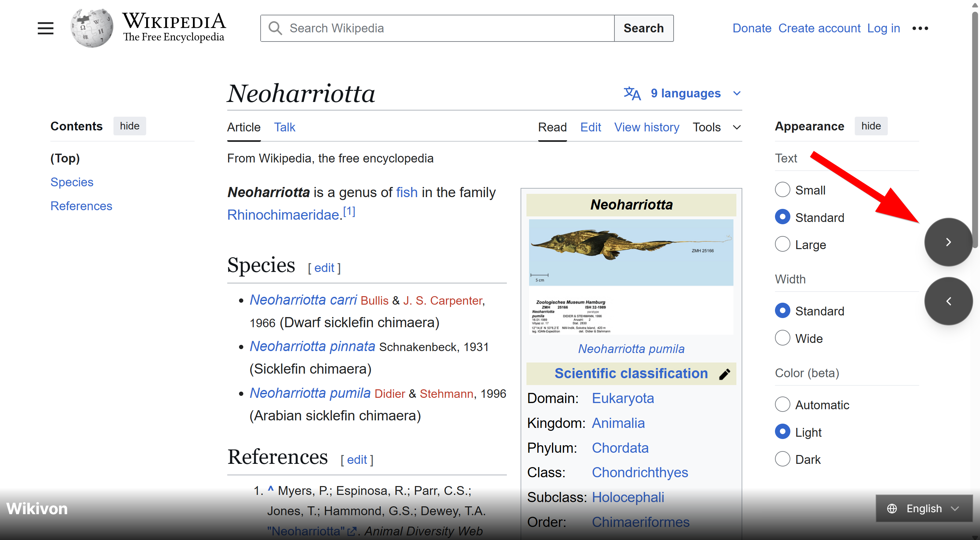
Task: Open the Chimaeriformes order link
Action: pos(641,522)
